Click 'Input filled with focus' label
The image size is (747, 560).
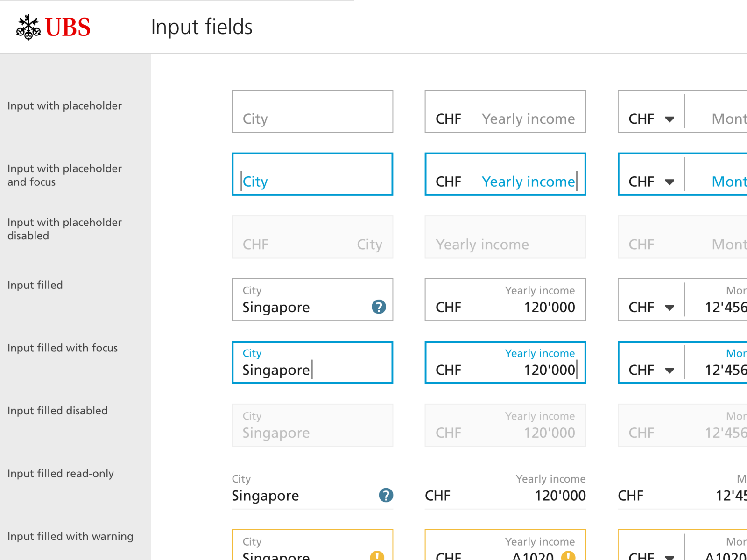click(63, 348)
